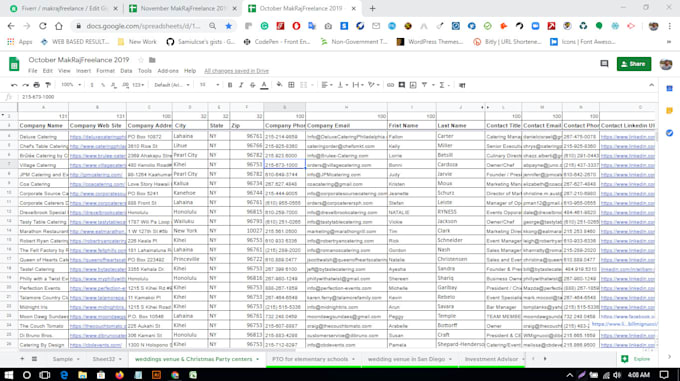Viewport: 680px width, 381px height.
Task: Move the document using the folder icon
Action: (152, 60)
